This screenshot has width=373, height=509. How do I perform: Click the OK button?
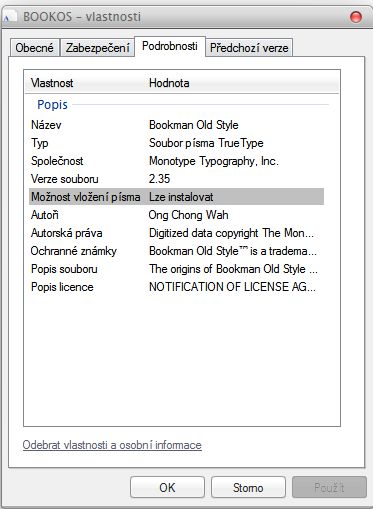[x=167, y=487]
